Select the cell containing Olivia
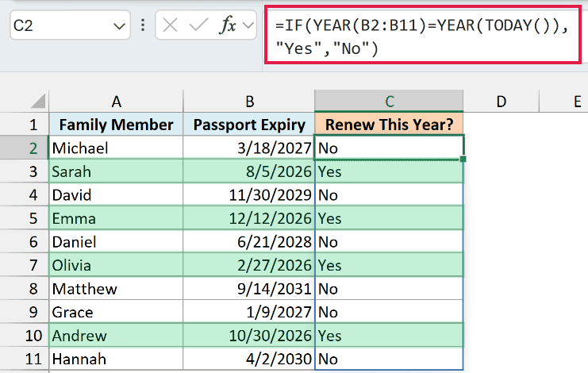Screen dimensions: 588x373 (x=116, y=265)
